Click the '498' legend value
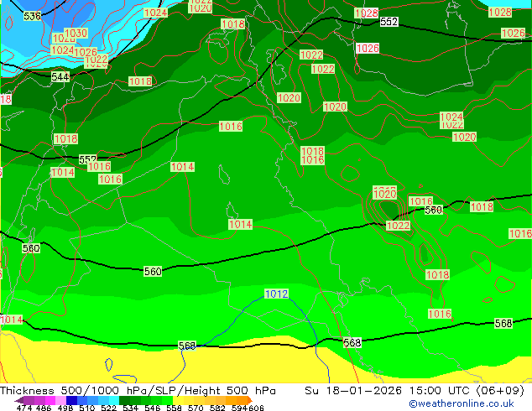Screen dimensions: 532x411 [65, 408]
